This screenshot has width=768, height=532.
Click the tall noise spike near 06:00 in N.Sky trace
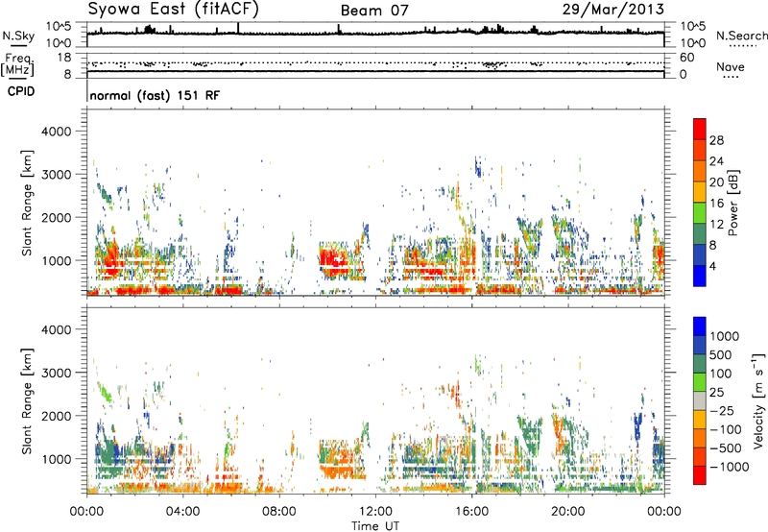coord(238,28)
